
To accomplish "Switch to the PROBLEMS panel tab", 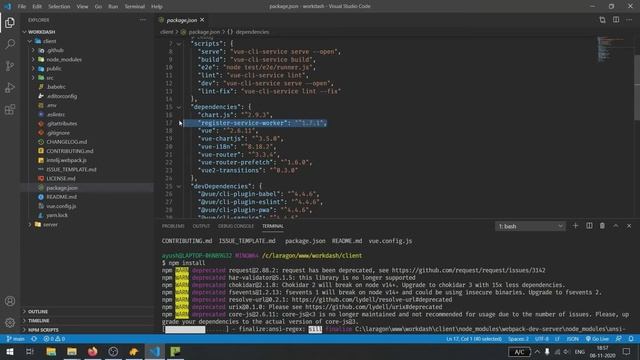I will 173,226.
